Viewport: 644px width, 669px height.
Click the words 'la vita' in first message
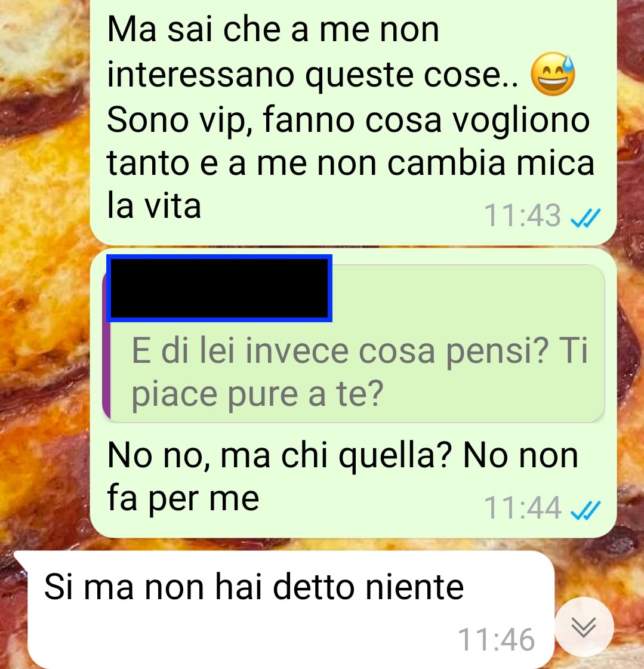click(153, 206)
